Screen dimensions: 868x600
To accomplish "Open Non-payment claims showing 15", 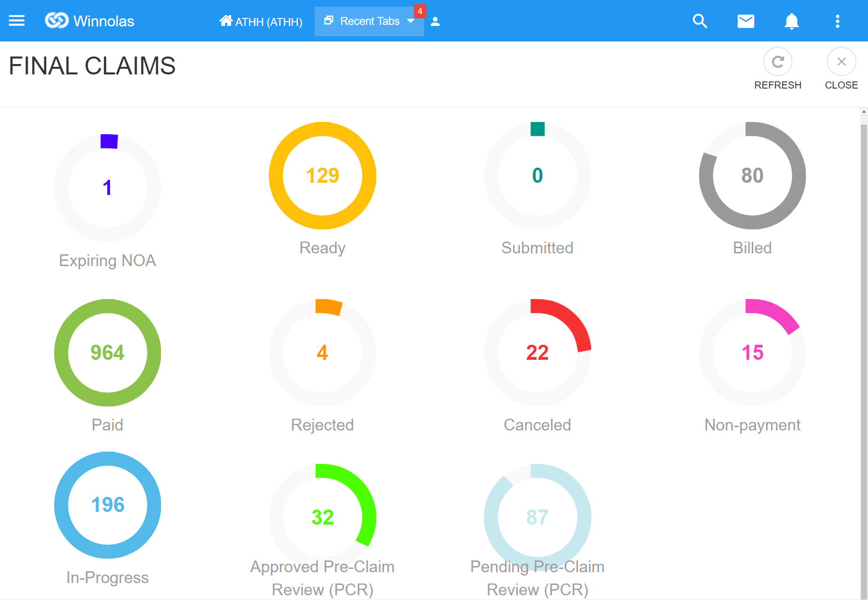I will [x=752, y=353].
